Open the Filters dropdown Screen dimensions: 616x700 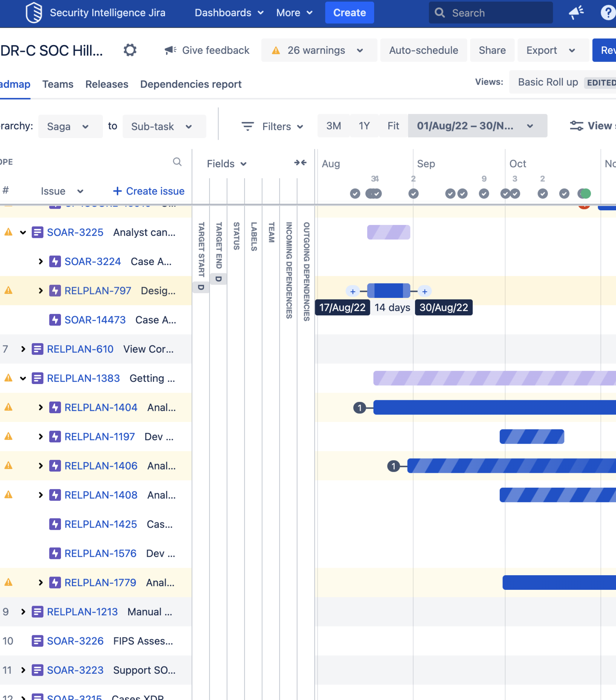pyautogui.click(x=272, y=126)
